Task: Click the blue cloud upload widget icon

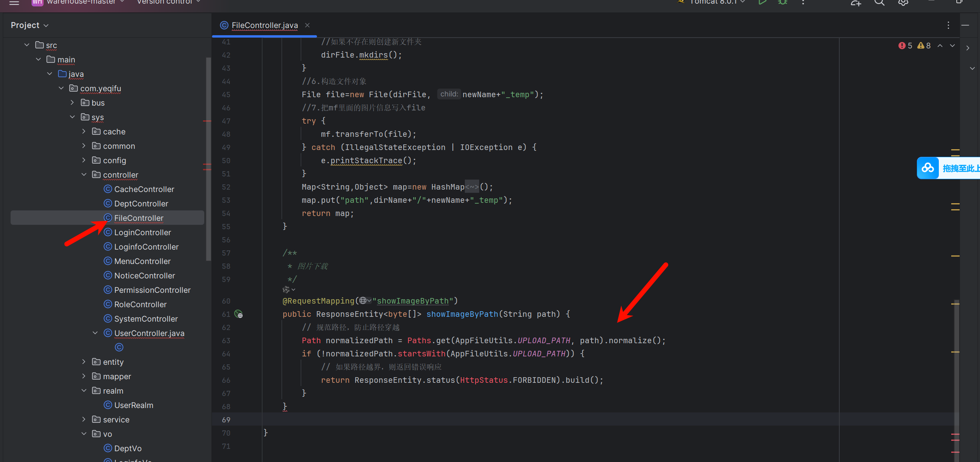Action: pos(928,168)
